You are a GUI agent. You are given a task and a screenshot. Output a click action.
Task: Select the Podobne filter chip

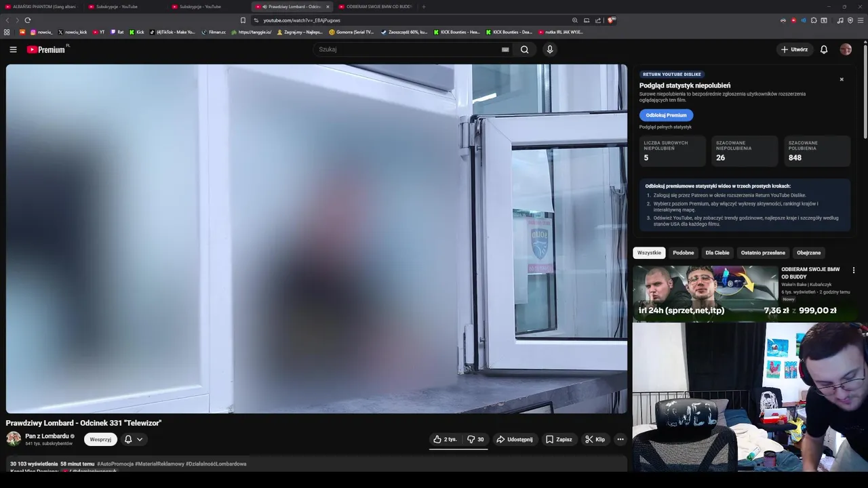tap(684, 253)
